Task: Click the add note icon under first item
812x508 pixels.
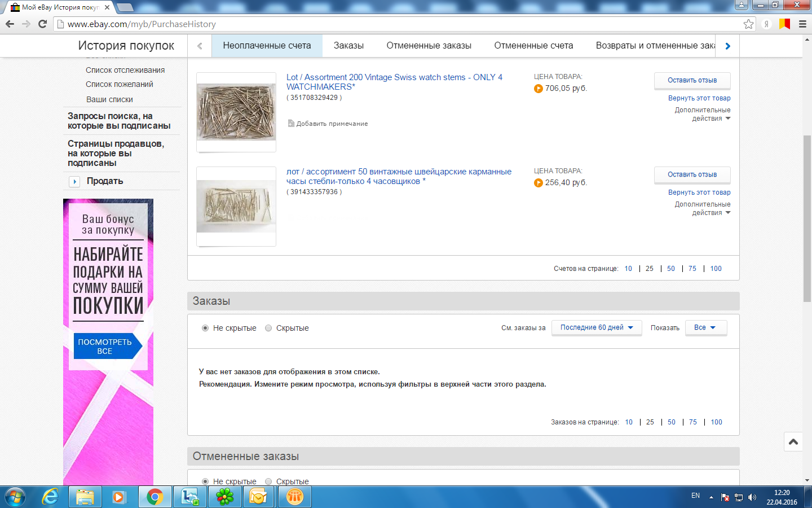Action: 291,124
